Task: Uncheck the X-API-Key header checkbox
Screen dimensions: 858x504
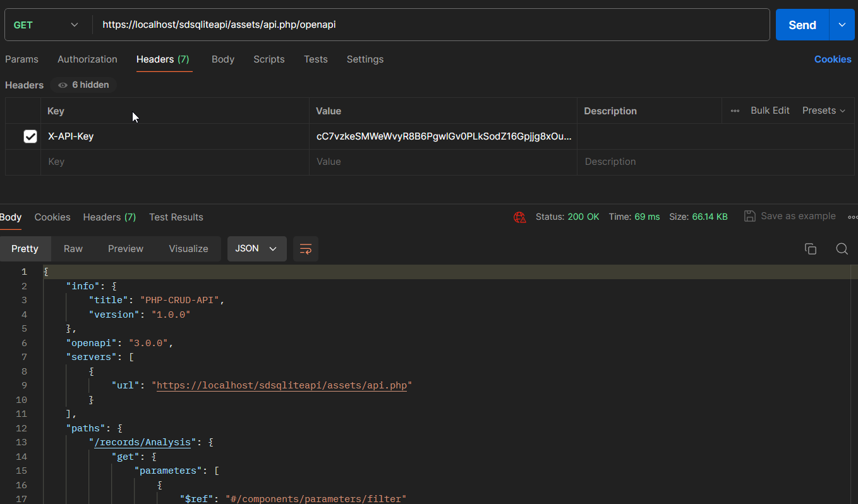Action: (x=30, y=136)
